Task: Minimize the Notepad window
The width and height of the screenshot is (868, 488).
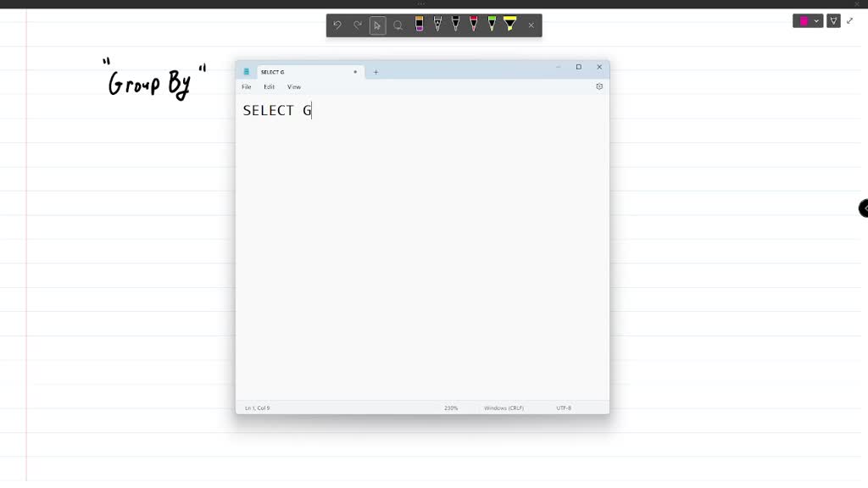Action: pos(558,67)
